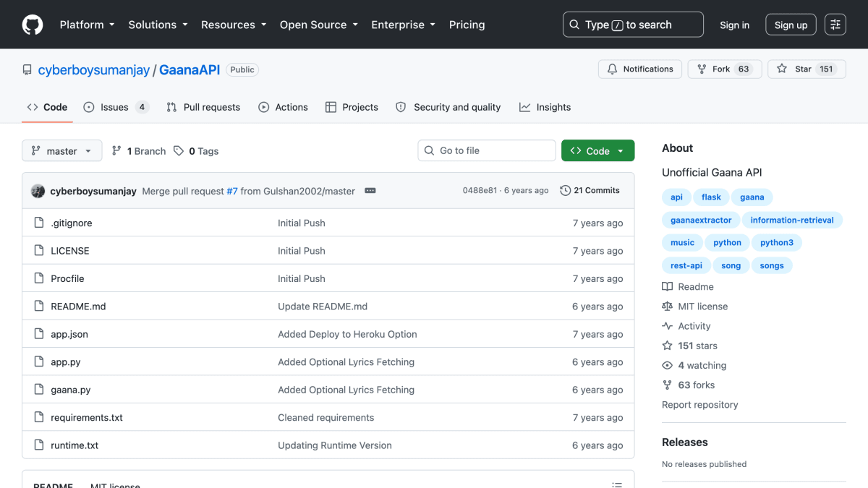Select the star icon in the Star button
The image size is (868, 488).
(782, 69)
